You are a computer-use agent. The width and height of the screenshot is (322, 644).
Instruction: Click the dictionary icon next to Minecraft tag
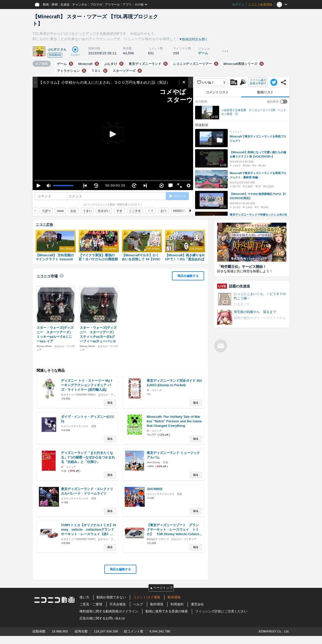tap(97, 64)
